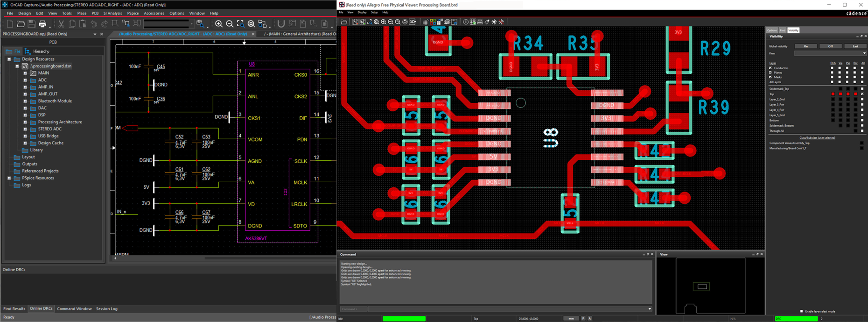Click the Cut scissors icon in OrCAD
The width and height of the screenshot is (868, 322).
(x=61, y=23)
